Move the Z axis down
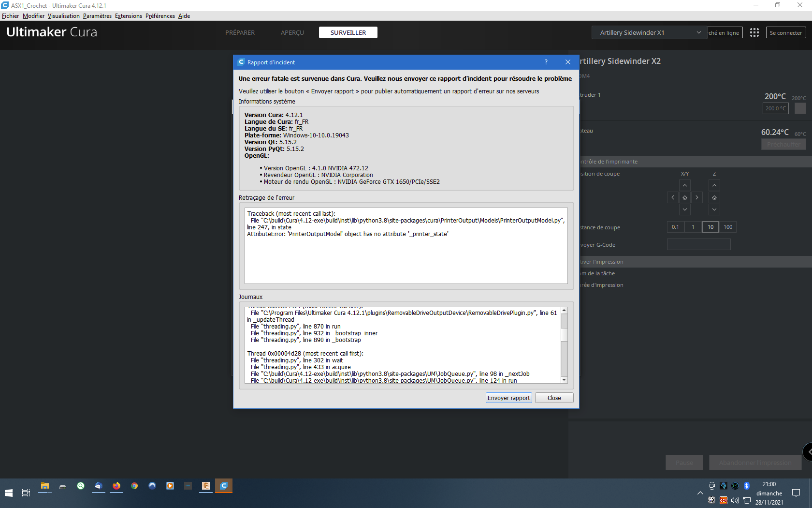This screenshot has height=508, width=812. point(714,209)
